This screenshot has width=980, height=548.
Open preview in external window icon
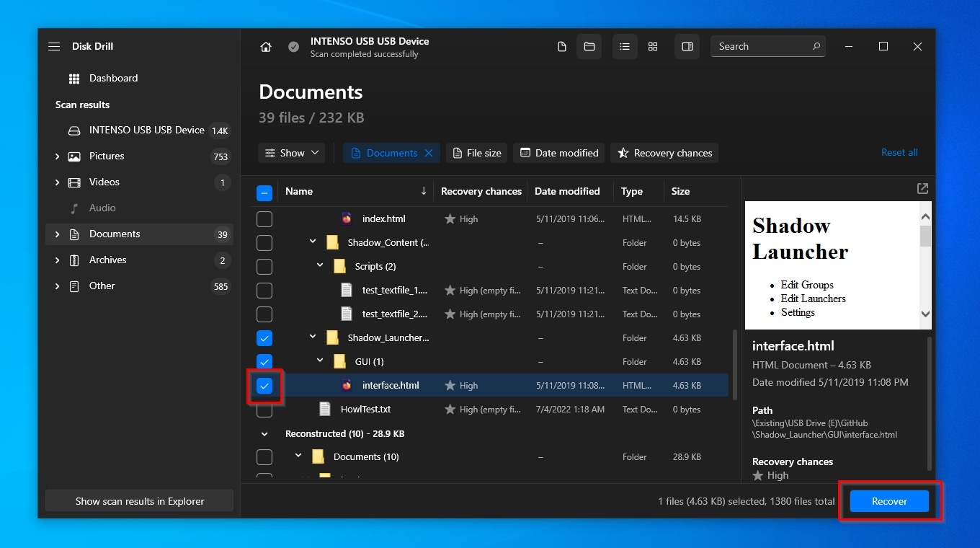click(x=922, y=188)
